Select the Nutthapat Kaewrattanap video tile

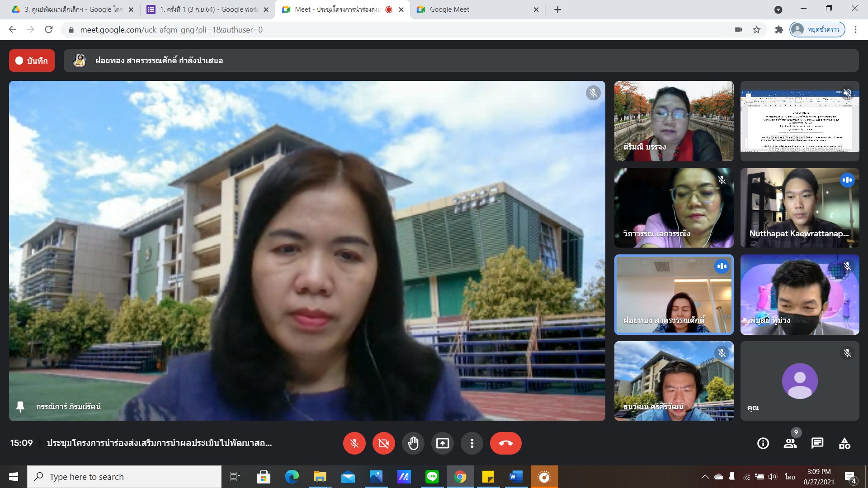799,207
